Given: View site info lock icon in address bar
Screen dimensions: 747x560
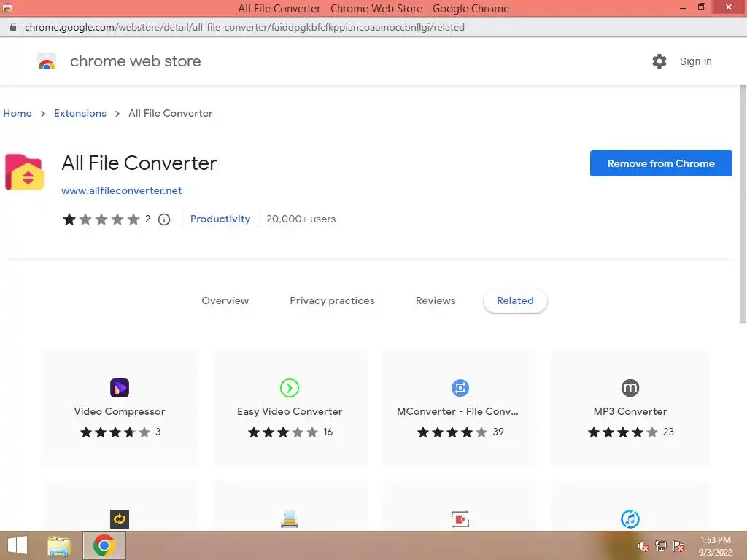Looking at the screenshot, I should [x=13, y=27].
